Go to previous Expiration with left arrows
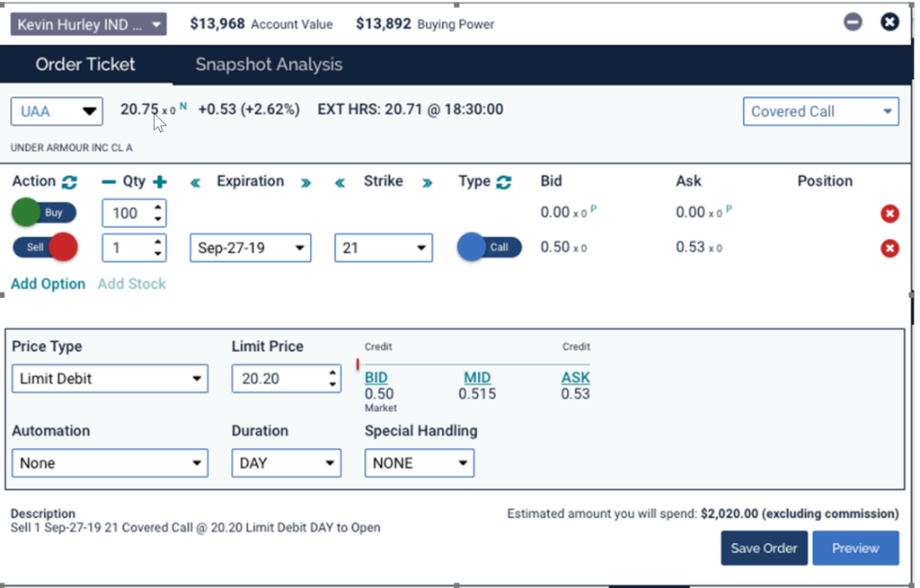Viewport: 920px width, 588px height. (x=195, y=182)
